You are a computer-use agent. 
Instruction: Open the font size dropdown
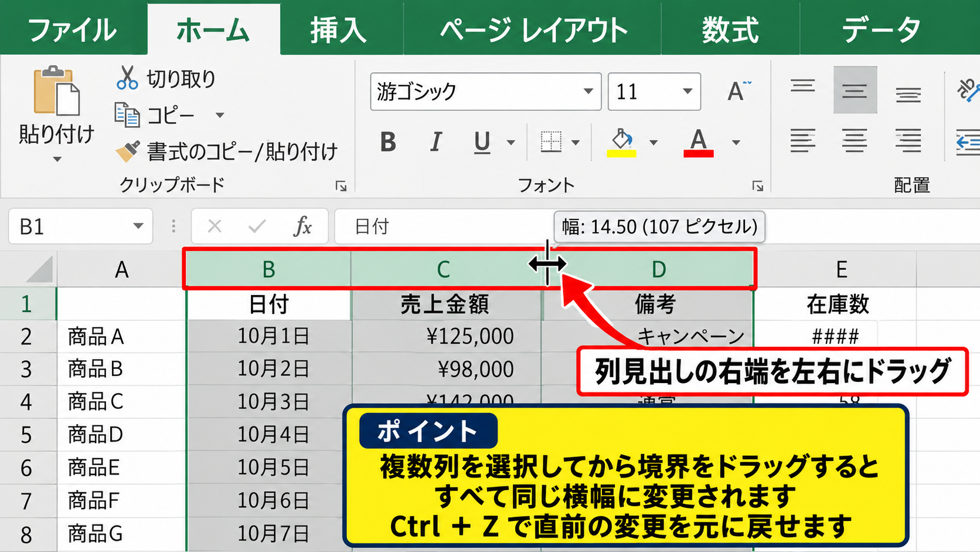688,92
